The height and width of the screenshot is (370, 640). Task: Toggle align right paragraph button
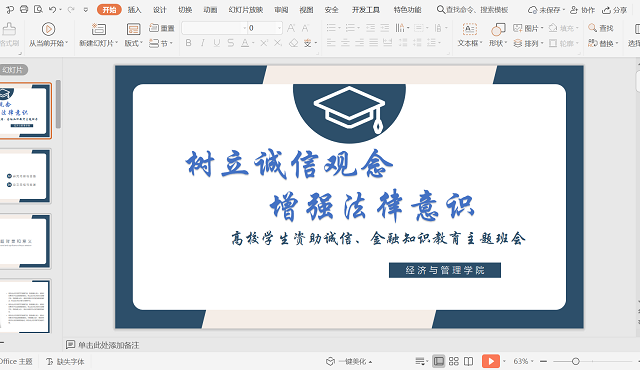(359, 43)
